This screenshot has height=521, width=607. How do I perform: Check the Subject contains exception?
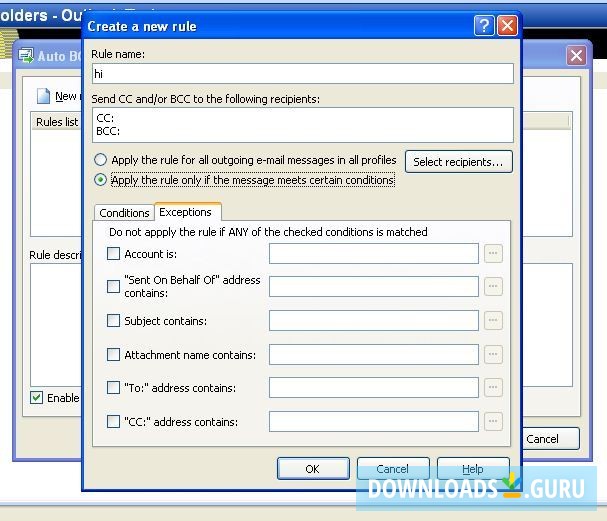pyautogui.click(x=113, y=320)
